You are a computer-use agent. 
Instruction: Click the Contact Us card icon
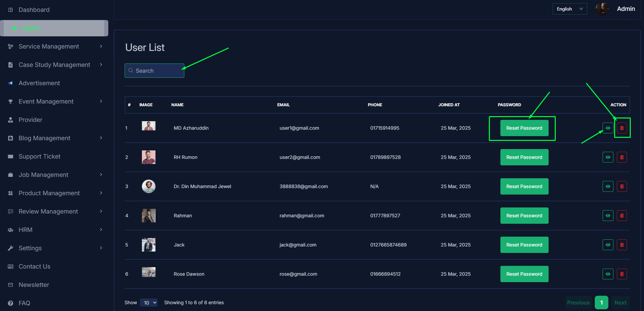click(11, 267)
